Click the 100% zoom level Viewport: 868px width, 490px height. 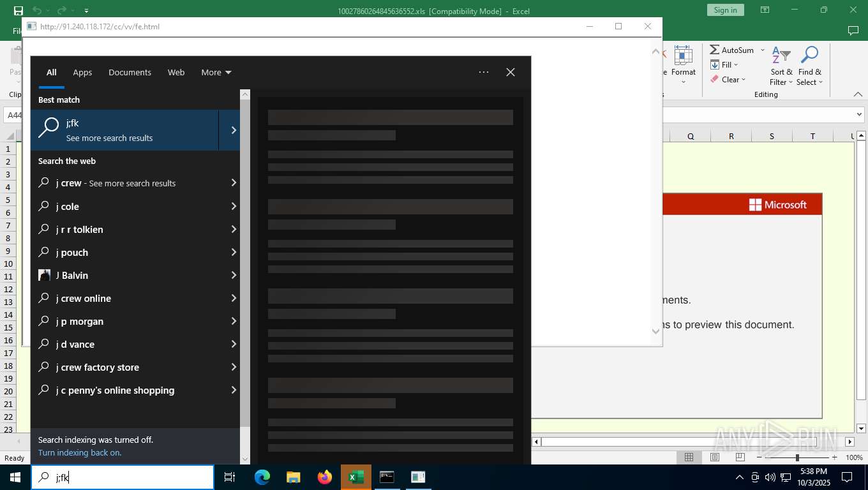[854, 457]
